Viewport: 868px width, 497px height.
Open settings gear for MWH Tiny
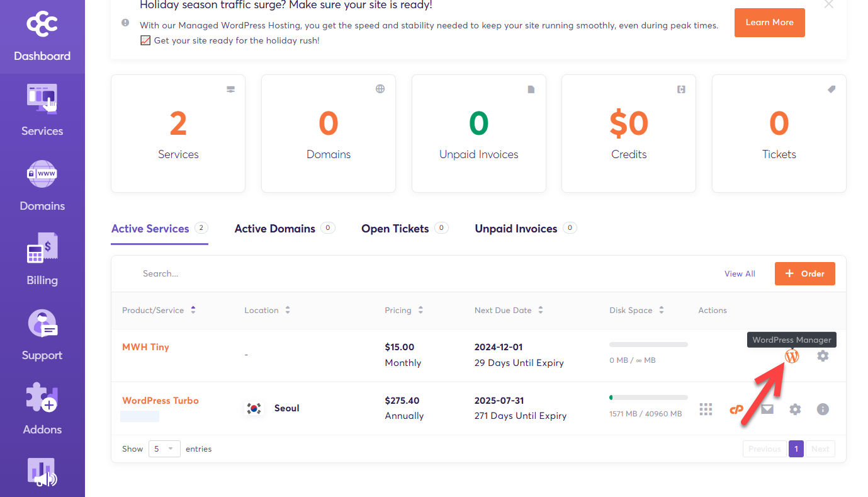(823, 356)
